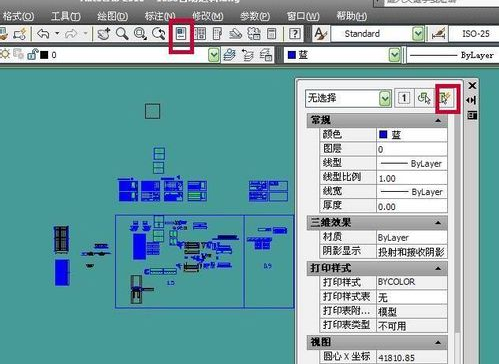Open the 修改(M) menu
This screenshot has height=364, width=499.
pos(208,16)
